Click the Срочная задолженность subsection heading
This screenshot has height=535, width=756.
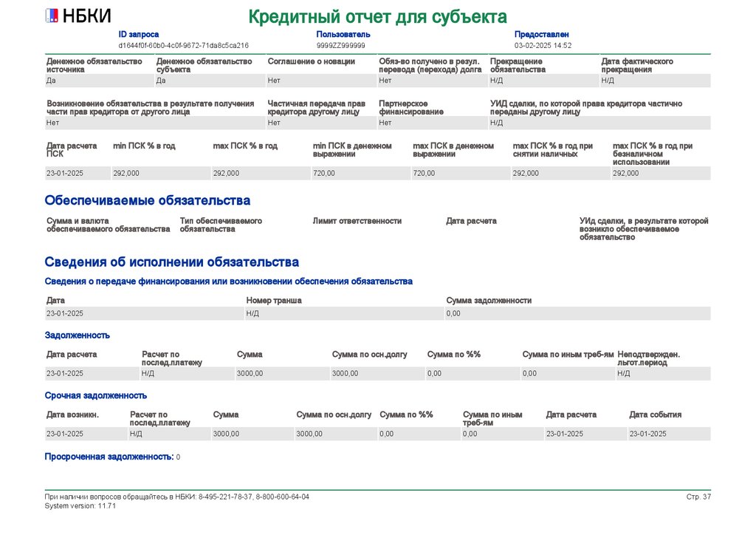(95, 395)
